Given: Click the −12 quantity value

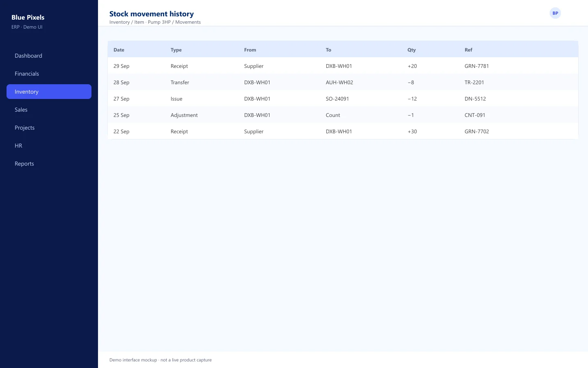Looking at the screenshot, I should coord(412,99).
